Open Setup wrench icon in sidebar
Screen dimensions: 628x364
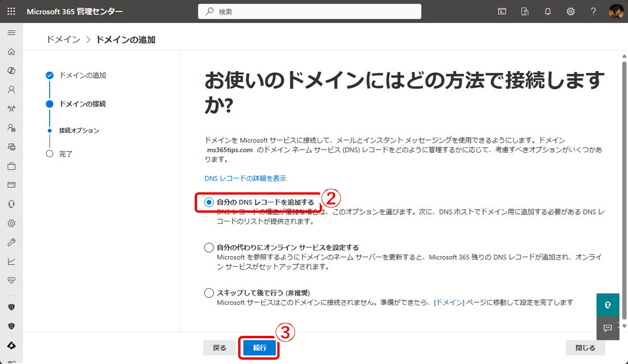(12, 242)
